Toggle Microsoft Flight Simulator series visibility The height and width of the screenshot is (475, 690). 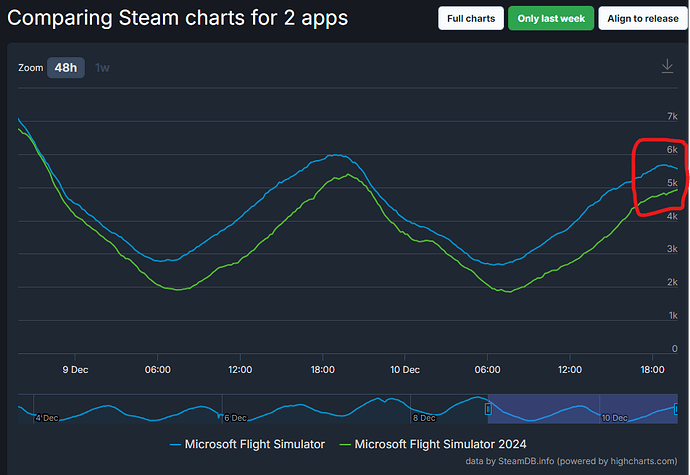click(x=254, y=443)
